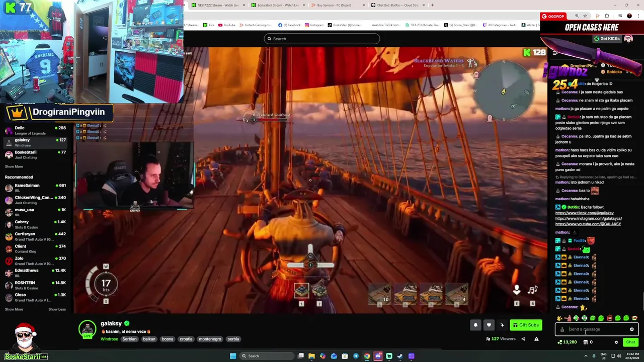
Task: Open ChickenWing_Can recommended channel
Action: (x=35, y=200)
